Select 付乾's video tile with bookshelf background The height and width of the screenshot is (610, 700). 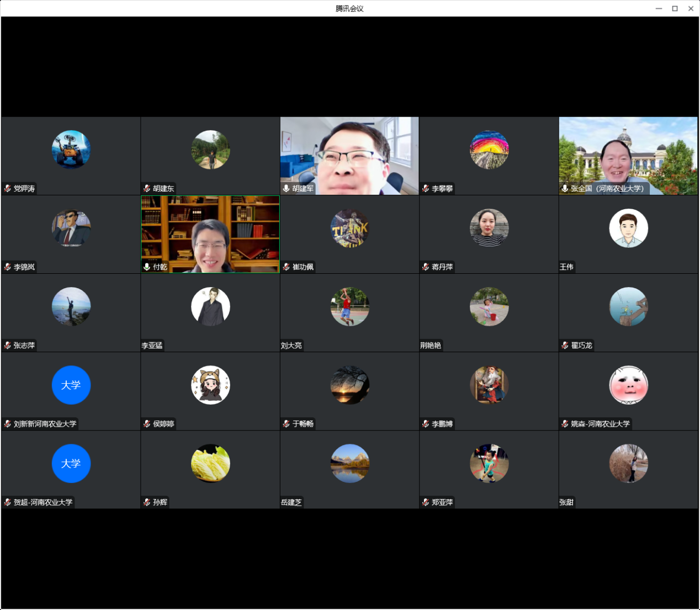click(x=210, y=234)
